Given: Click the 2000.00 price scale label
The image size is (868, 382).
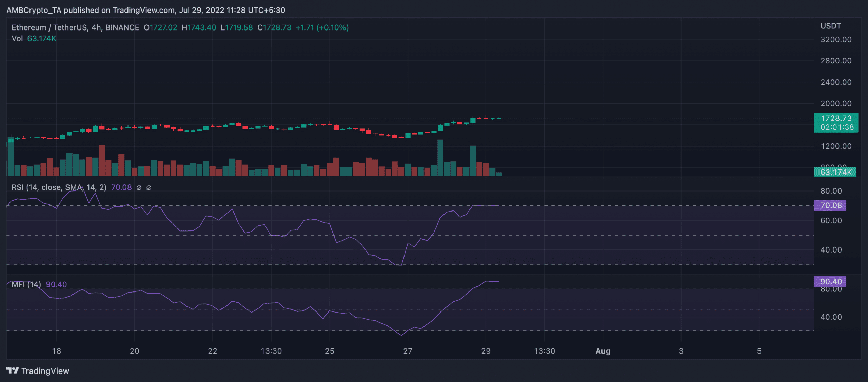Looking at the screenshot, I should click(x=836, y=103).
